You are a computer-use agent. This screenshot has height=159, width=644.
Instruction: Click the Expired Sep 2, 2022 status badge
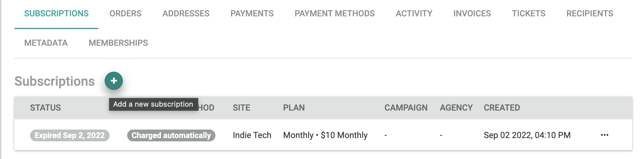(x=70, y=135)
